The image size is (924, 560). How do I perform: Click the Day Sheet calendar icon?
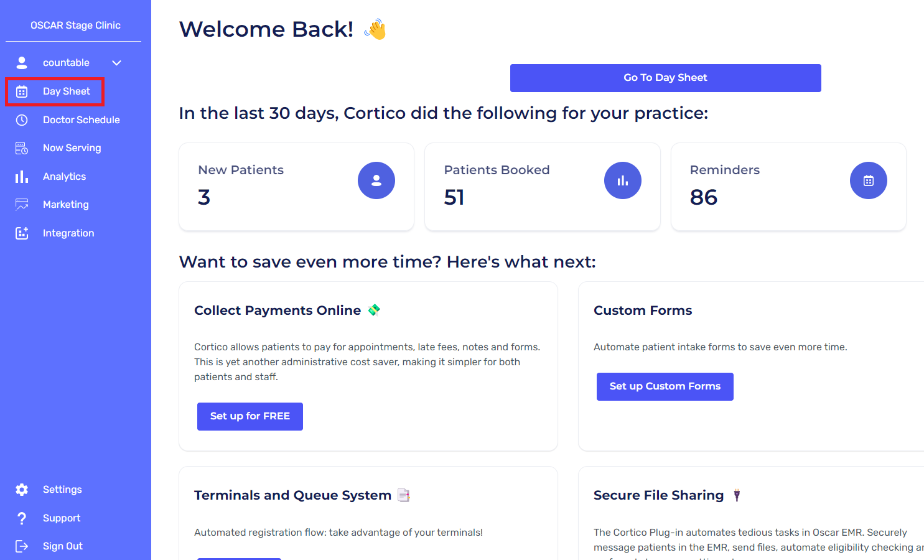(x=22, y=91)
